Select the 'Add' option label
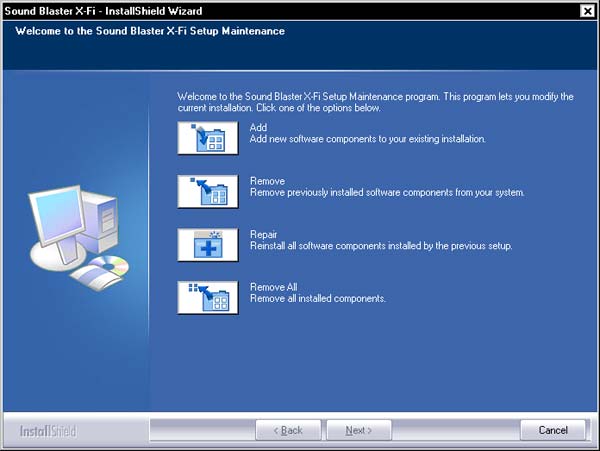 point(259,128)
